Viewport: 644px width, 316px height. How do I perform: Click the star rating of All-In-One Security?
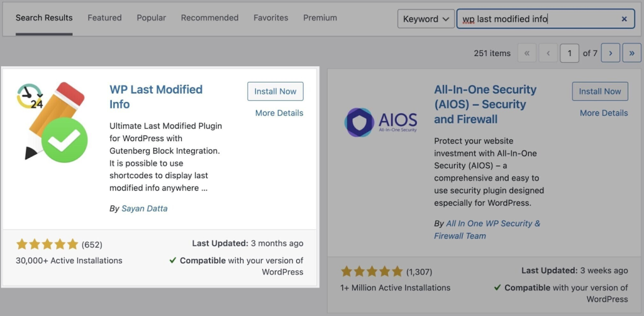pos(372,271)
